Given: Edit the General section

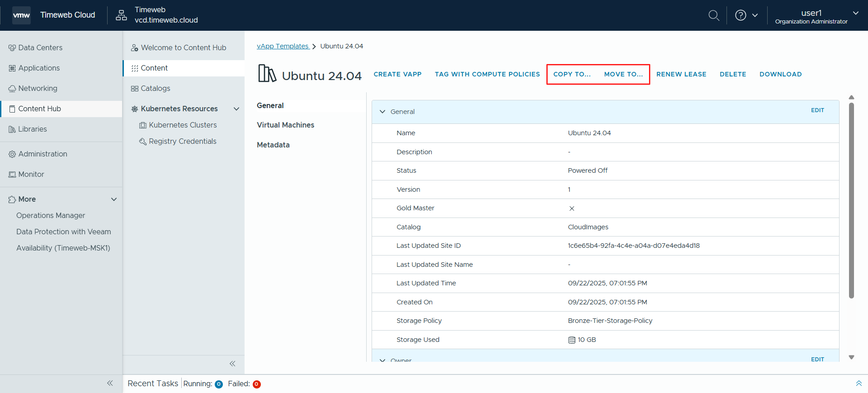Looking at the screenshot, I should click(817, 110).
